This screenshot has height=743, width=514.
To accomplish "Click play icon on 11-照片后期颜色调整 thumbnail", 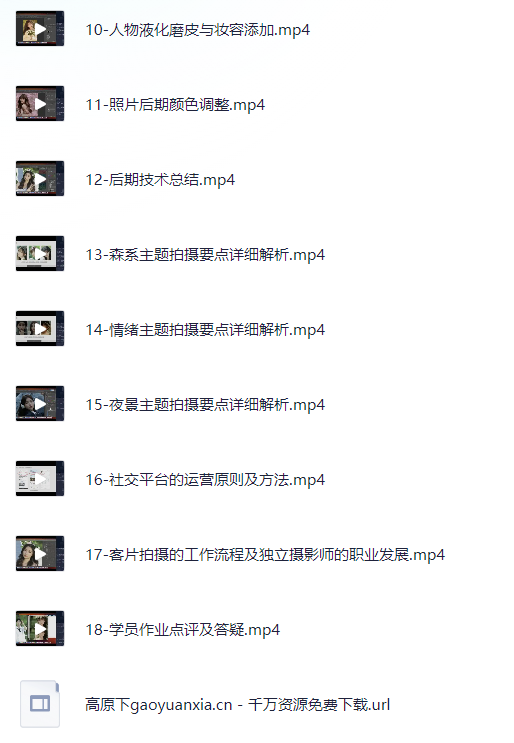I will [41, 104].
